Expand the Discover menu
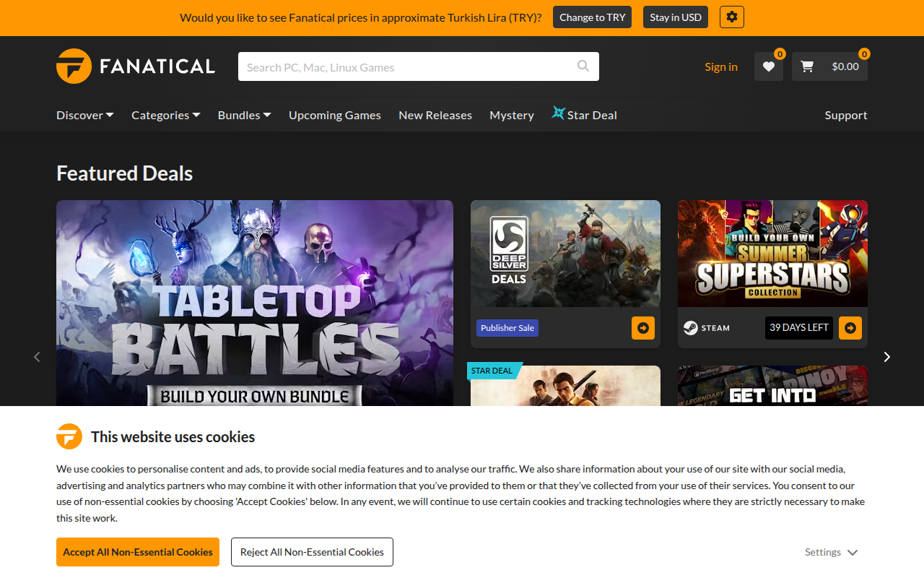The image size is (924, 578). coord(85,115)
